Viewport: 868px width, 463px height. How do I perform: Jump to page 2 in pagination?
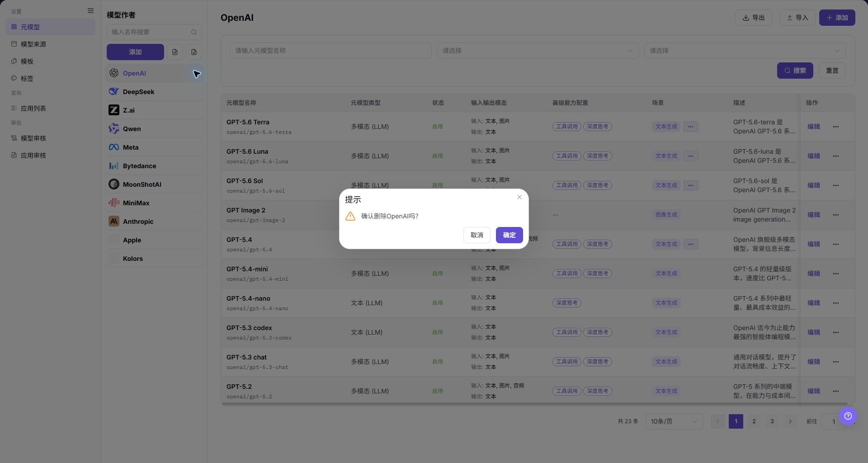(x=754, y=421)
